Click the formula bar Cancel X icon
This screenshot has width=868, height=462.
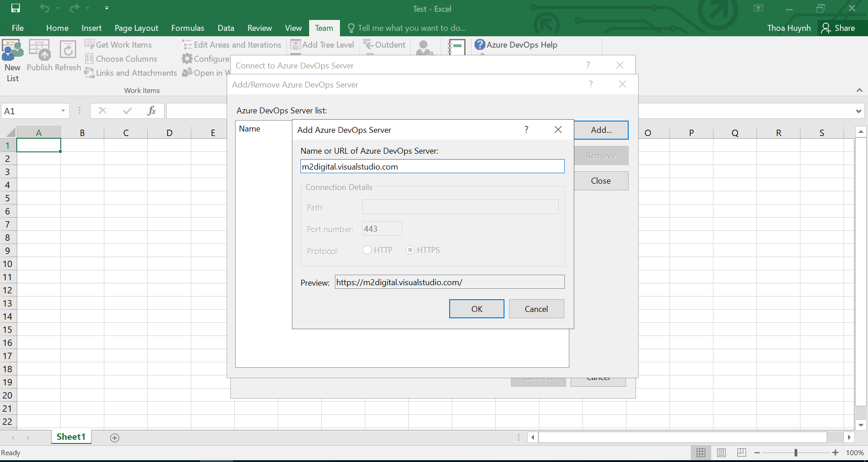coord(102,111)
